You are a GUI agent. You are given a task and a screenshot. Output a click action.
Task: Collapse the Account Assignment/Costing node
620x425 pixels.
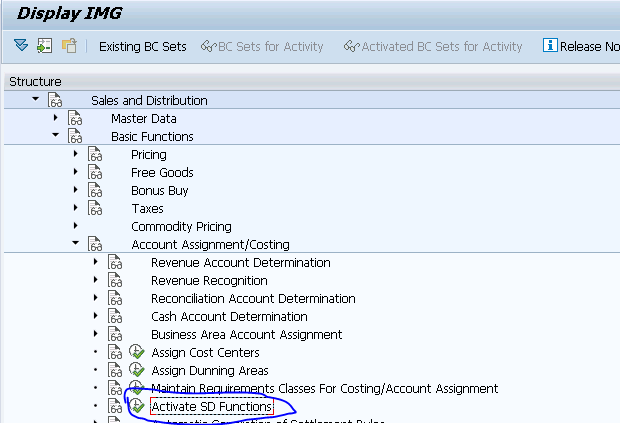click(76, 244)
